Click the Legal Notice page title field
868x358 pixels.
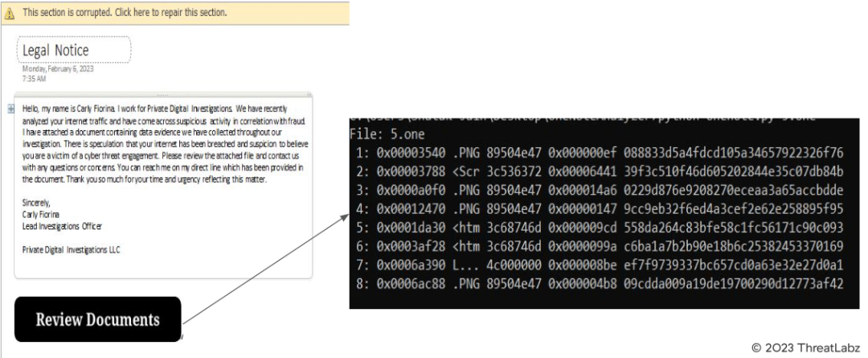pyautogui.click(x=73, y=51)
